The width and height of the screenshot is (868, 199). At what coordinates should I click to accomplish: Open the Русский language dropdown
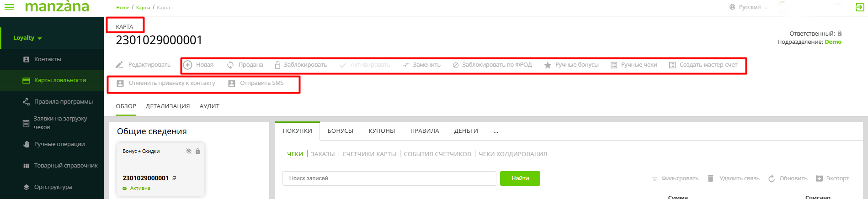pyautogui.click(x=752, y=7)
